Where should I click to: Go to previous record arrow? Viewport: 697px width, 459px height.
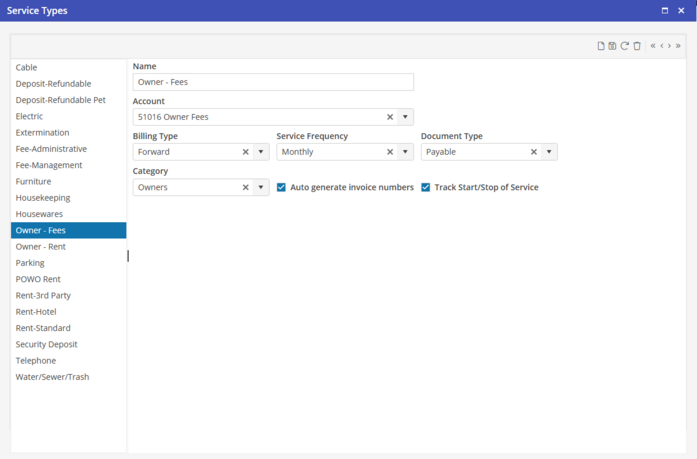coord(661,46)
